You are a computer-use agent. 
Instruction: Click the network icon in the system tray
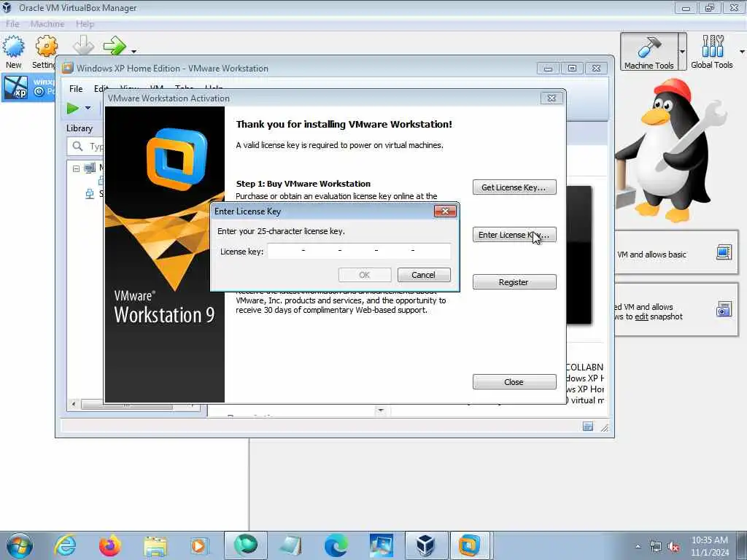(656, 547)
